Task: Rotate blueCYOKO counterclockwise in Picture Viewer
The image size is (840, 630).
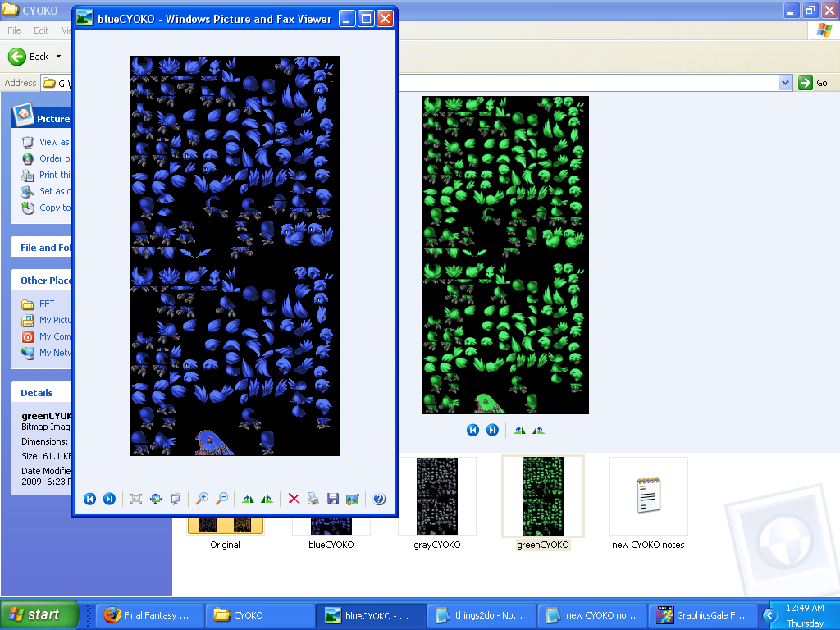Action: point(267,500)
